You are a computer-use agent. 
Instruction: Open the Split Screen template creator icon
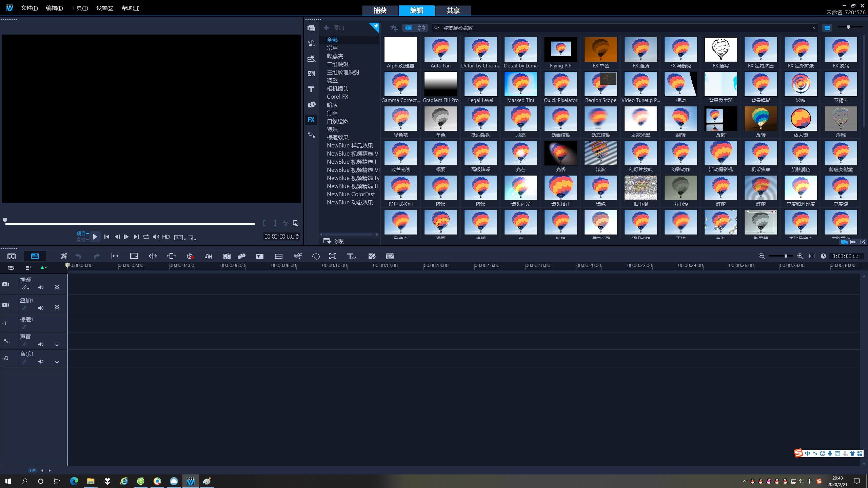pos(279,256)
